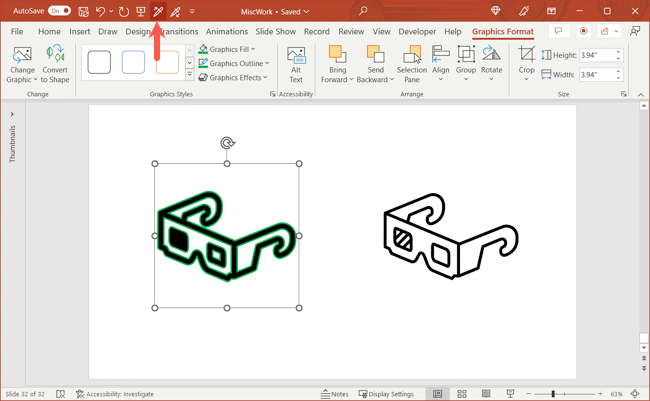Open the Slide Show tab

coord(276,32)
